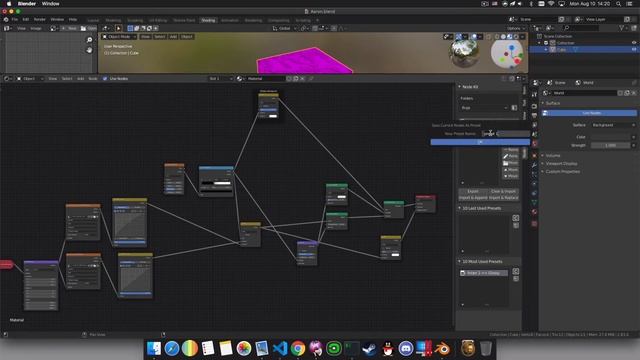Open the image editor type selector icon

[7, 28]
